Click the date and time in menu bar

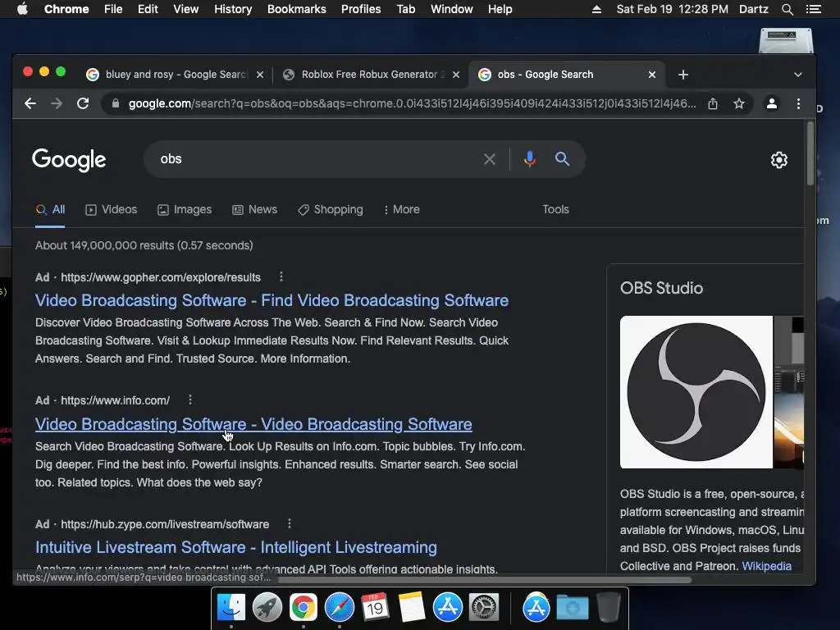[673, 9]
